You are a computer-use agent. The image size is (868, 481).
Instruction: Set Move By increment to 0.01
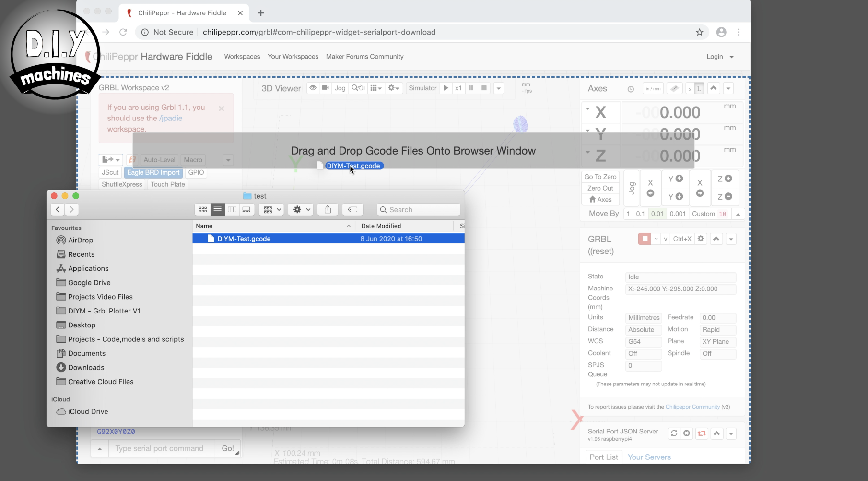click(657, 214)
